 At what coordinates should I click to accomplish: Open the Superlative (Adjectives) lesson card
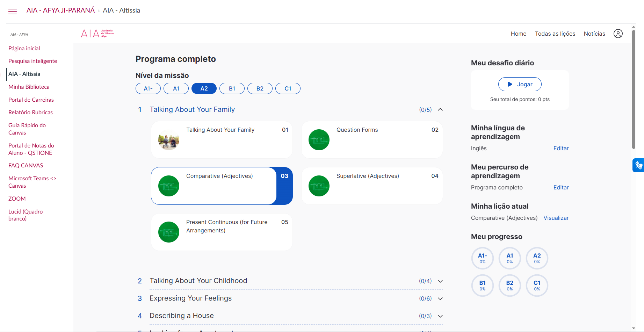click(x=372, y=186)
